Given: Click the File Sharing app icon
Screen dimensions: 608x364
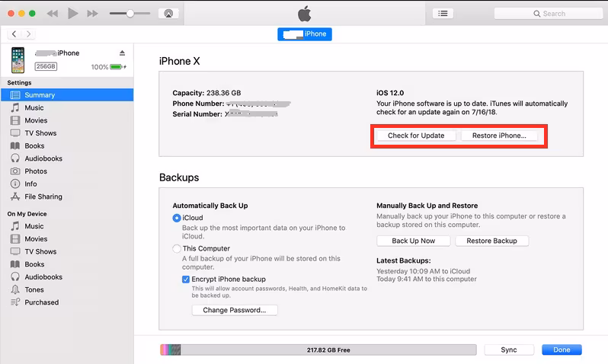Looking at the screenshot, I should [15, 196].
